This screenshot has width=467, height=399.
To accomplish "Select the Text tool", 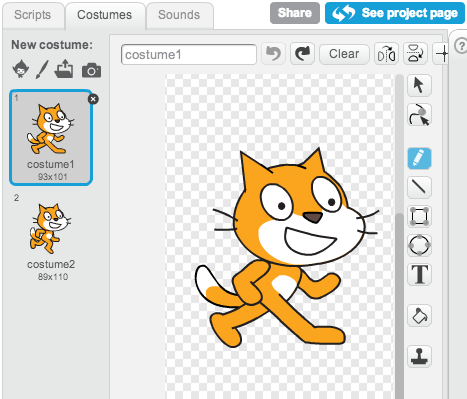I will click(419, 274).
